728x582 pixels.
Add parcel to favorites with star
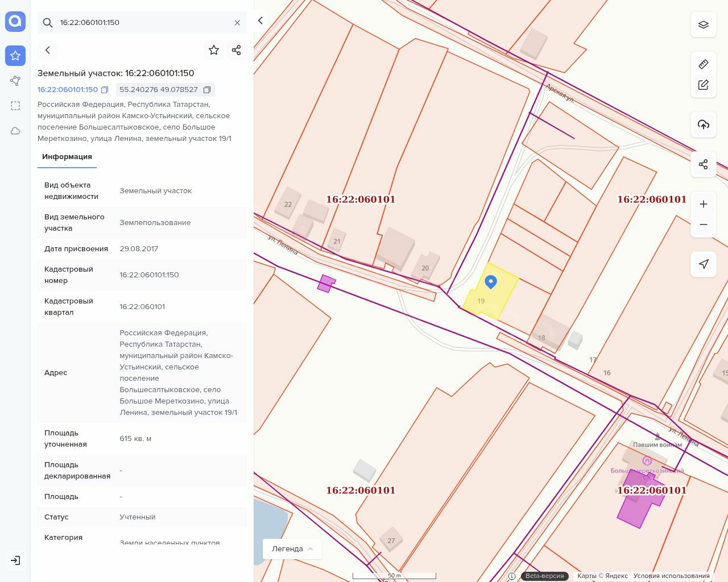point(214,50)
